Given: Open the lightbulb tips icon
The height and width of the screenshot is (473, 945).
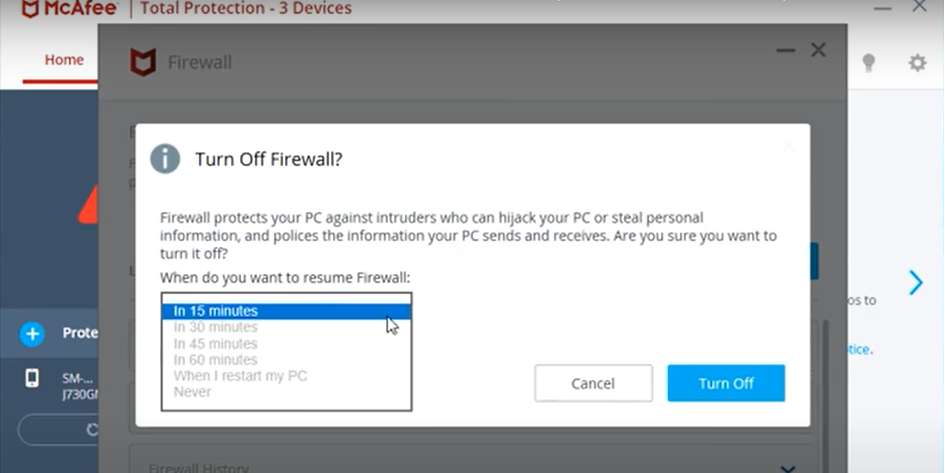Looking at the screenshot, I should click(869, 63).
